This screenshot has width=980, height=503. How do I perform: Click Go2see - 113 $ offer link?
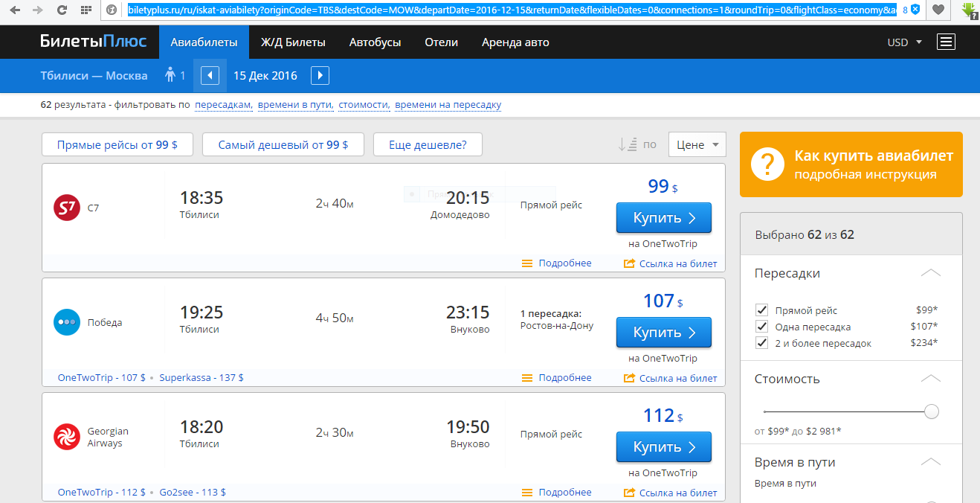click(x=193, y=493)
